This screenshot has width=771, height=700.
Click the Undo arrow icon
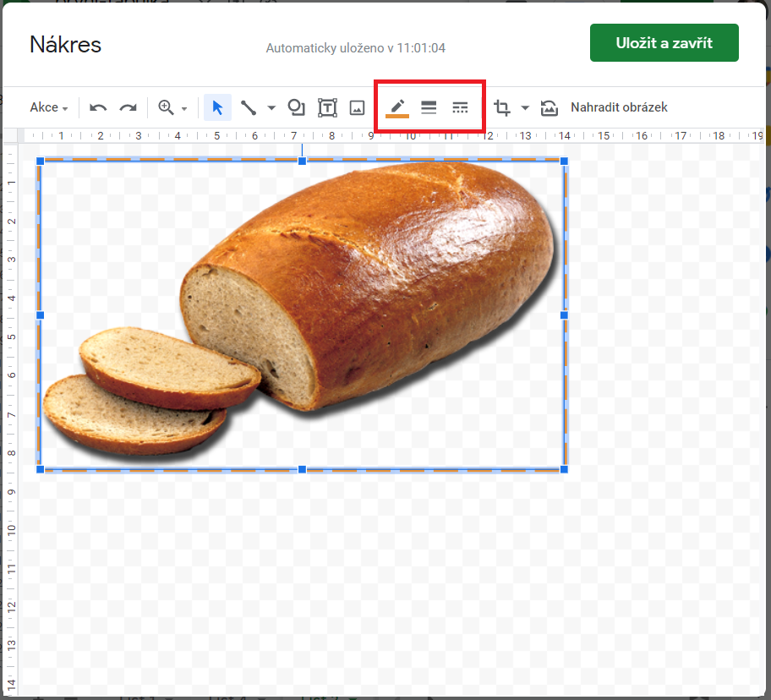(x=98, y=107)
